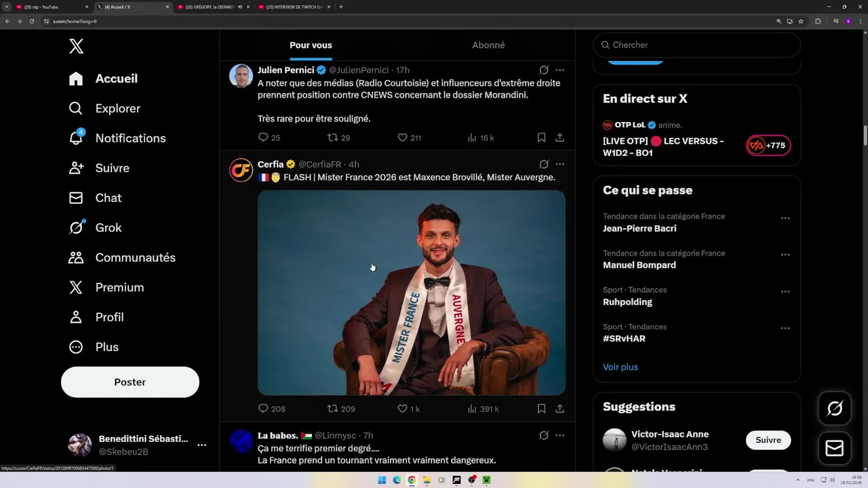Switch to the GRÉGORY browser tab
Viewport: 868px width, 488px height.
212,7
